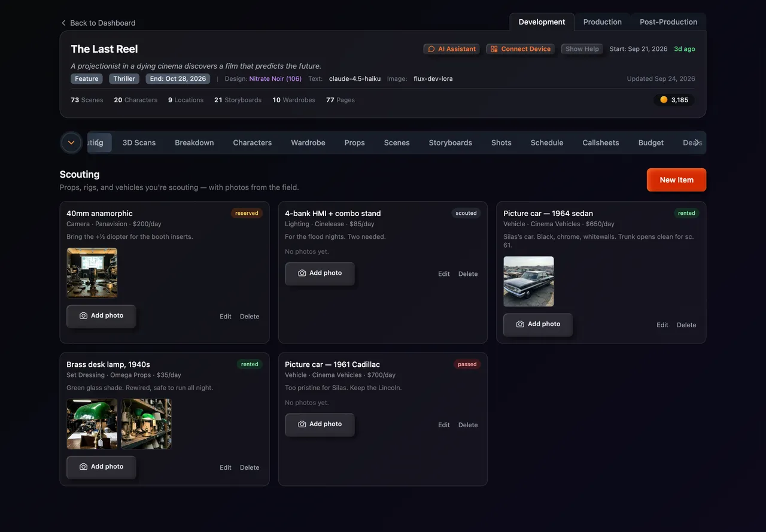
Task: Select the Development tab
Action: point(542,22)
